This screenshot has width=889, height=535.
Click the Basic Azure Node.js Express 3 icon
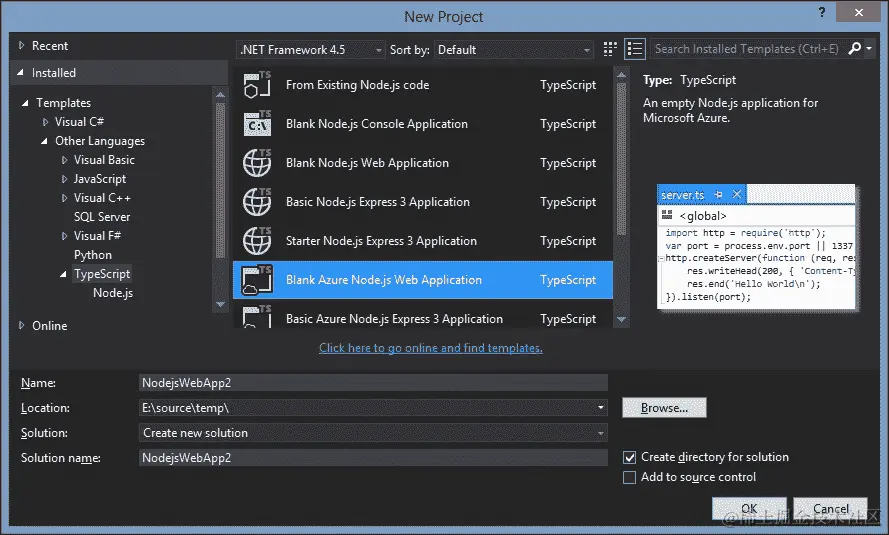click(x=257, y=317)
